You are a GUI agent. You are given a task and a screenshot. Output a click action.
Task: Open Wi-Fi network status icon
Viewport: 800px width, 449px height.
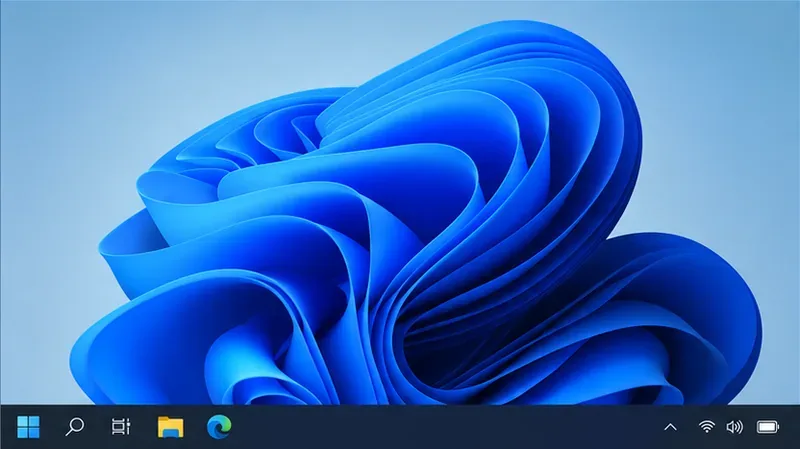tap(706, 427)
